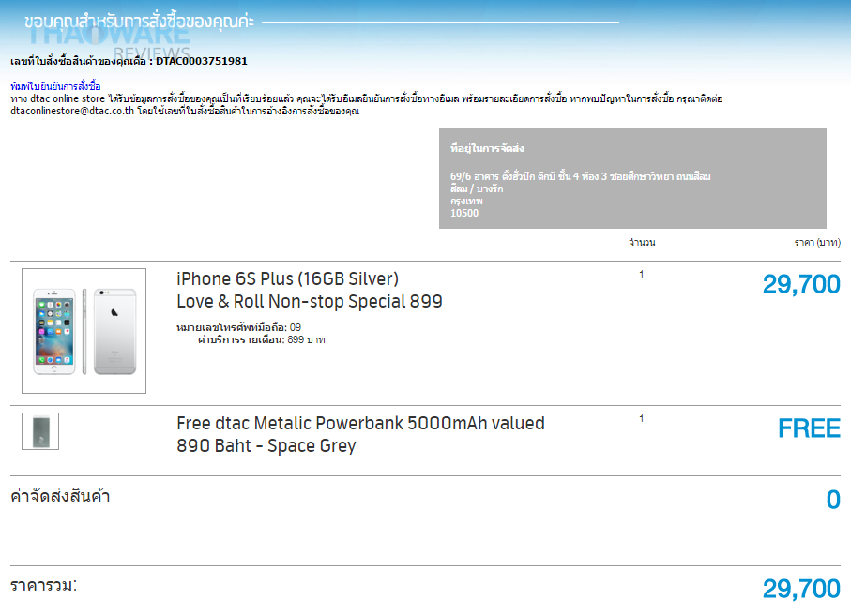The height and width of the screenshot is (616, 851).
Task: Click the ราคารวม total label
Action: 43,586
